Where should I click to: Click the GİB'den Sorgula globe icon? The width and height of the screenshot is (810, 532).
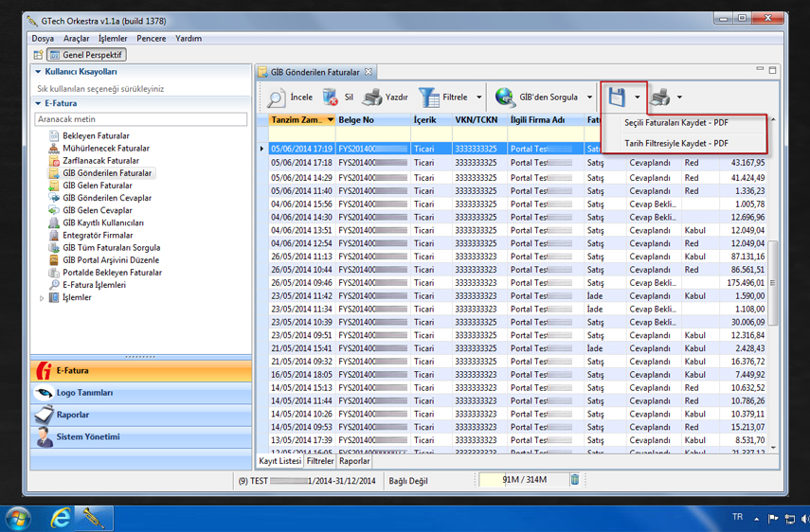pyautogui.click(x=504, y=97)
